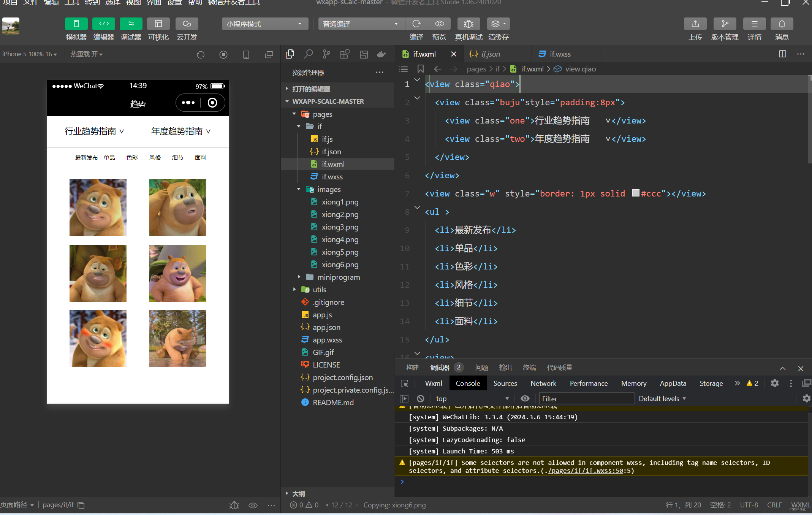Fold the code at line 8 chevron
Screen dimensions: 812x515
click(x=417, y=208)
